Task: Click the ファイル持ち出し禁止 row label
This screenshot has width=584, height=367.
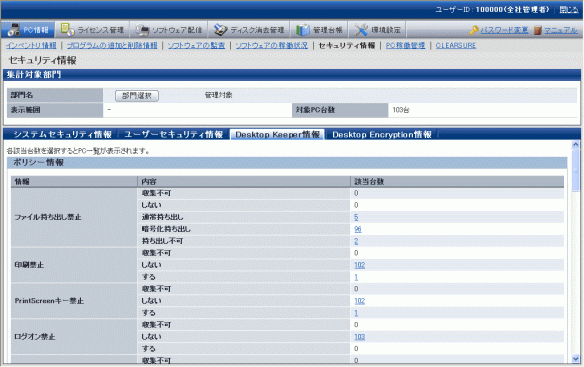Action: (x=48, y=217)
